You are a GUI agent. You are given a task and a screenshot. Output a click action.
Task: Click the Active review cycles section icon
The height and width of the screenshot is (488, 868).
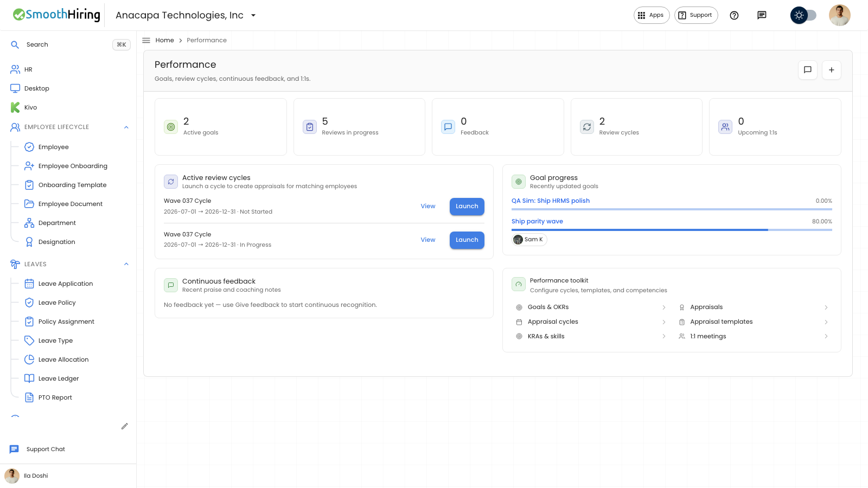171,182
